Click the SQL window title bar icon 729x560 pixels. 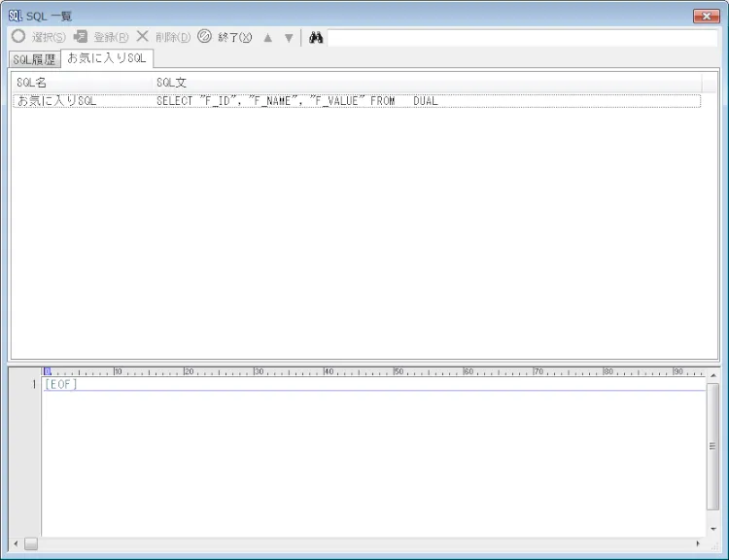click(15, 16)
